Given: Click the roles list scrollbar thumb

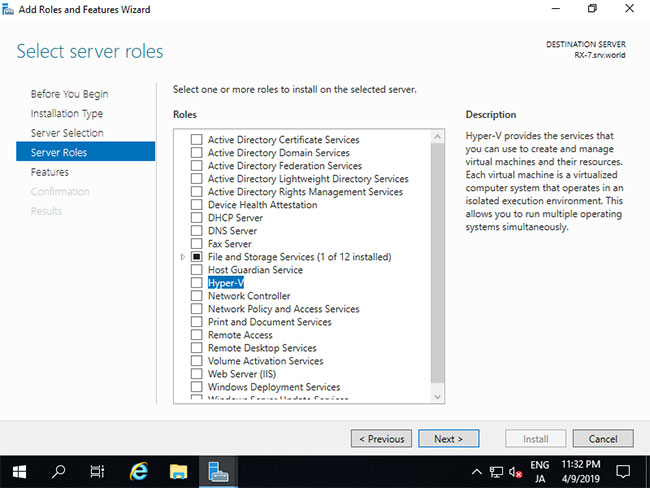Looking at the screenshot, I should coord(437,263).
